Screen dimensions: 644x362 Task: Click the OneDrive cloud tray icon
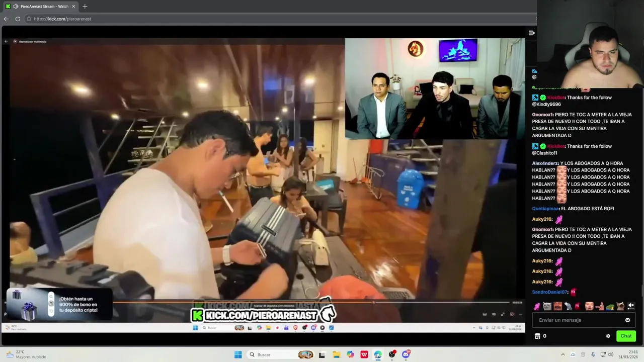click(x=573, y=354)
